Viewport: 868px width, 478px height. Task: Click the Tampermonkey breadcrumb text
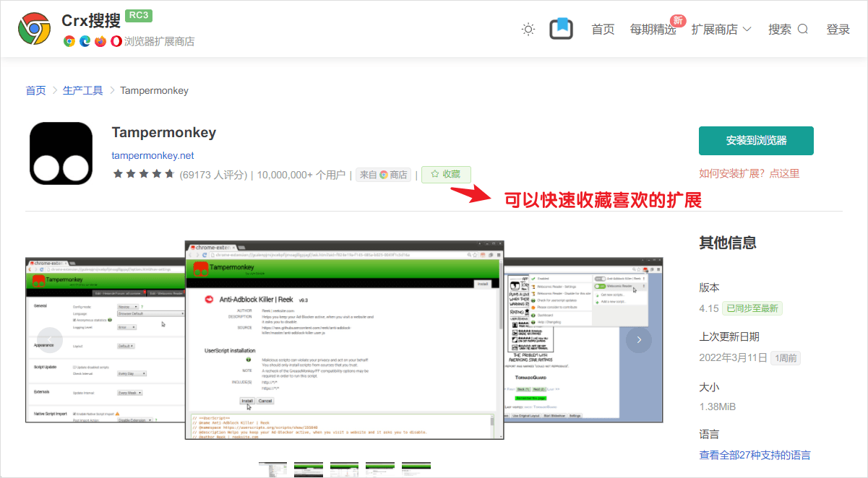154,90
